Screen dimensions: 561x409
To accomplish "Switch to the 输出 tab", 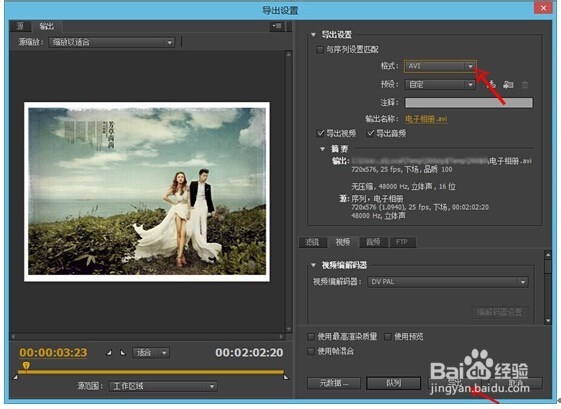I will [x=47, y=26].
